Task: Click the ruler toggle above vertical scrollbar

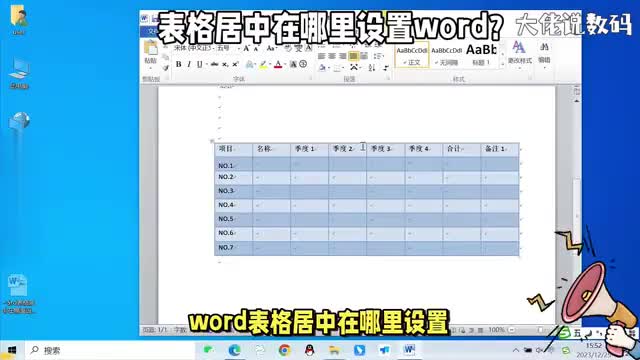Action: 577,91
